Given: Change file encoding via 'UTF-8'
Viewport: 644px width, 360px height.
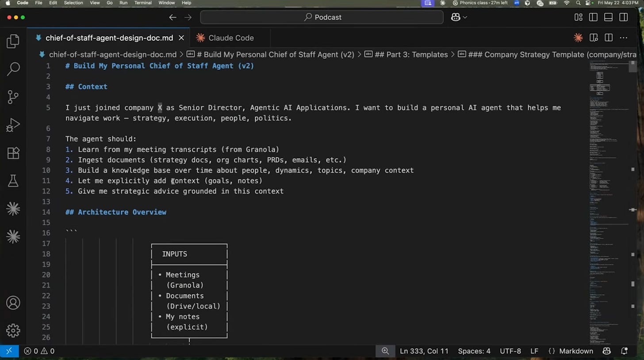Looking at the screenshot, I should pyautogui.click(x=510, y=351).
